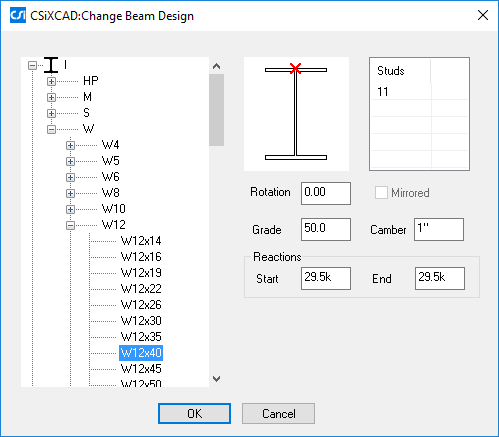Expand the HP section group
499x437 pixels.
51,81
